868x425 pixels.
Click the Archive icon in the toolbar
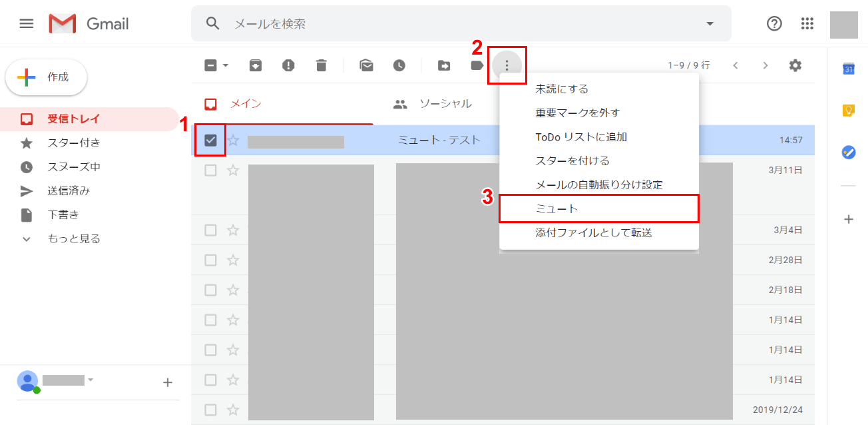tap(256, 65)
